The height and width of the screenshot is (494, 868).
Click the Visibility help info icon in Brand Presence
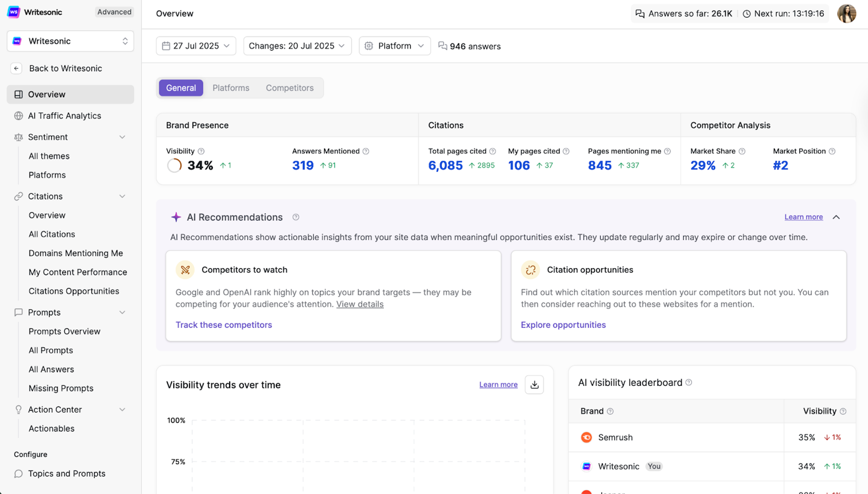tap(201, 151)
